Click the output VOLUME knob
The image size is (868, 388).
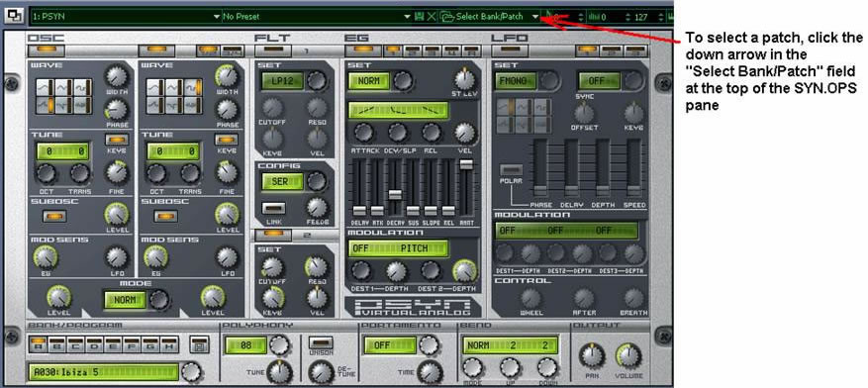[628, 356]
